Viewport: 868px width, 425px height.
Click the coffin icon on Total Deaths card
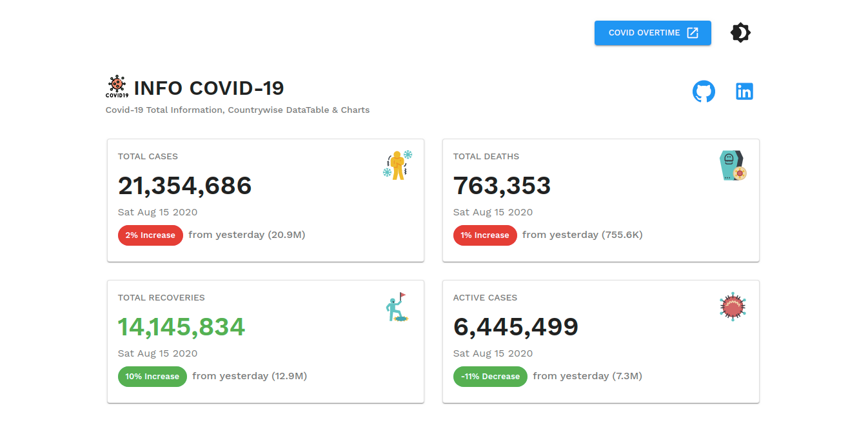click(733, 165)
